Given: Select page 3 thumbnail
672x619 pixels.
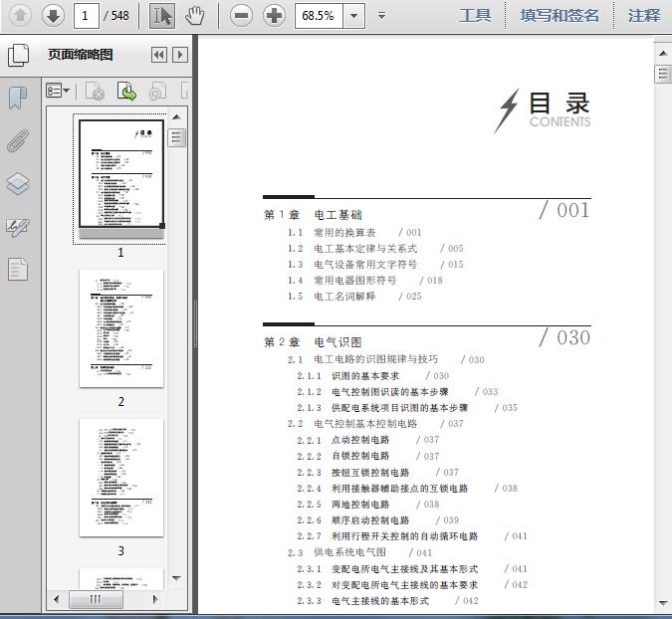Looking at the screenshot, I should (121, 478).
